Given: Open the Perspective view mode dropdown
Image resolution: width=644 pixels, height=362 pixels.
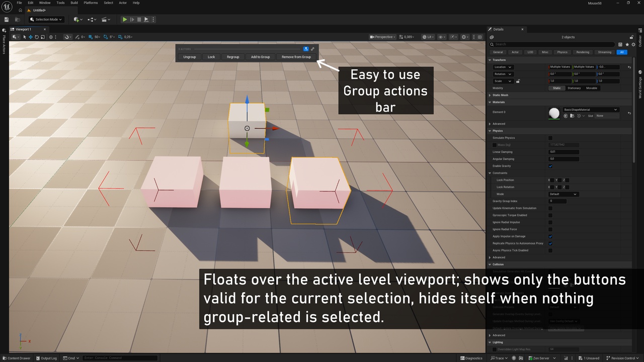Looking at the screenshot, I should coord(382,37).
